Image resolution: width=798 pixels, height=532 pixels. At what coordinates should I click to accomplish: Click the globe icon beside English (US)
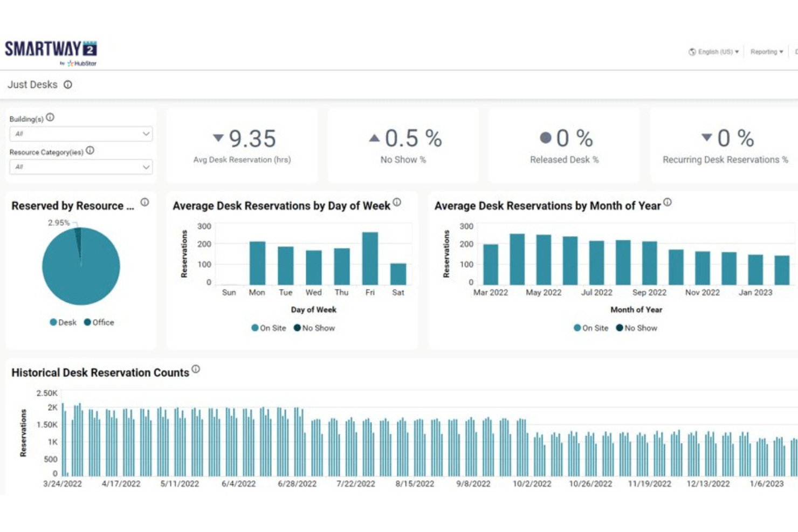692,52
